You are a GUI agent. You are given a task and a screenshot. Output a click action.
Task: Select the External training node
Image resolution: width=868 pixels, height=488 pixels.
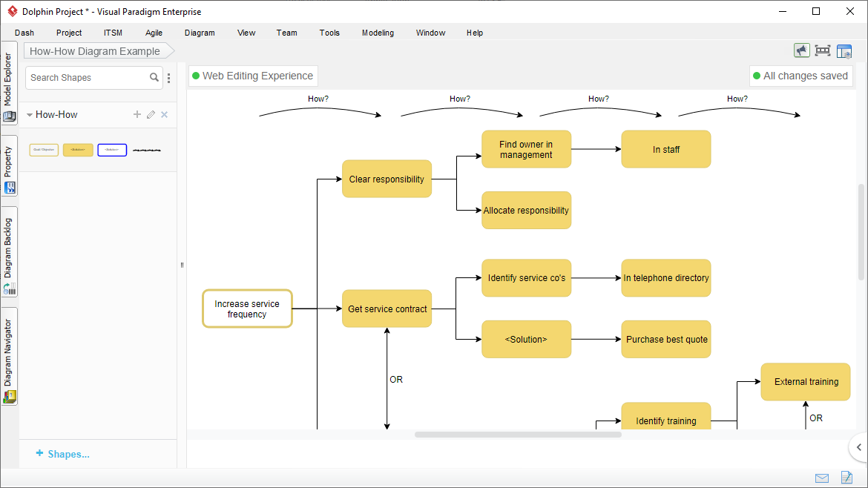click(806, 382)
